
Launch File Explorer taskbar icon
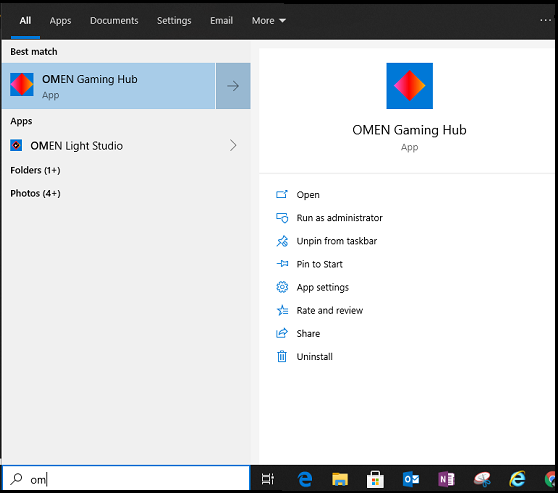tap(340, 479)
